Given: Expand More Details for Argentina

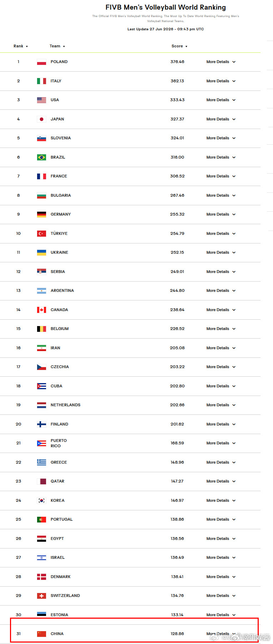Looking at the screenshot, I should (x=221, y=290).
